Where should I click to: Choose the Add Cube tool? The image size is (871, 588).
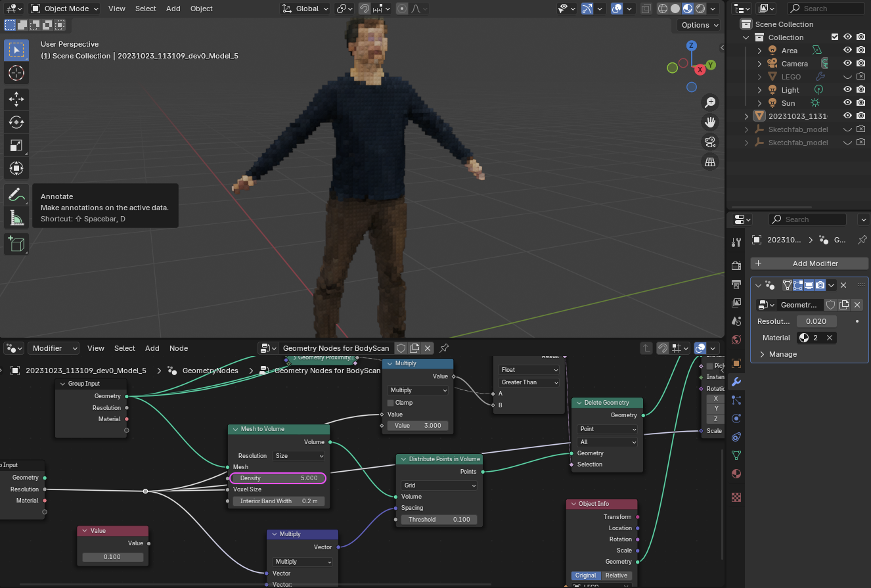[16, 244]
